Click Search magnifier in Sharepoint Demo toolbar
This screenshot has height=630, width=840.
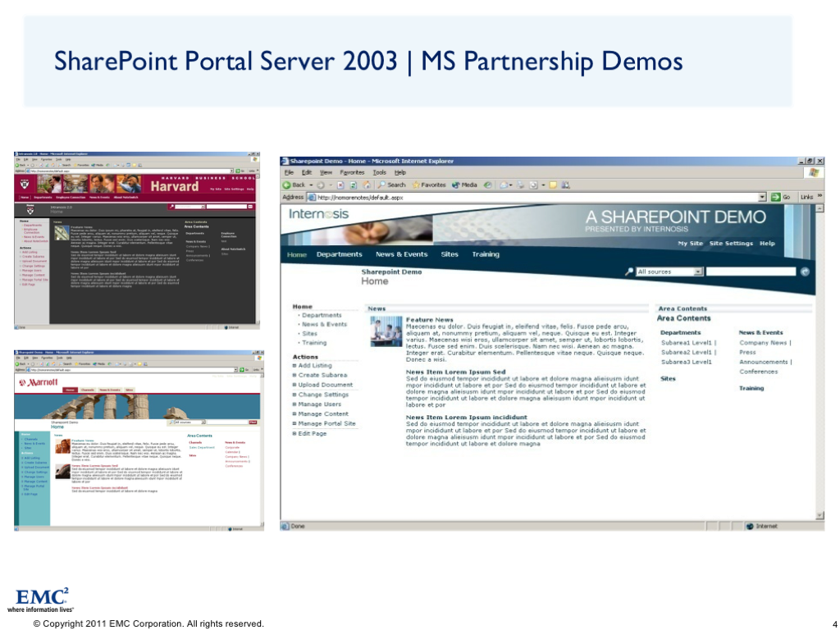point(382,185)
